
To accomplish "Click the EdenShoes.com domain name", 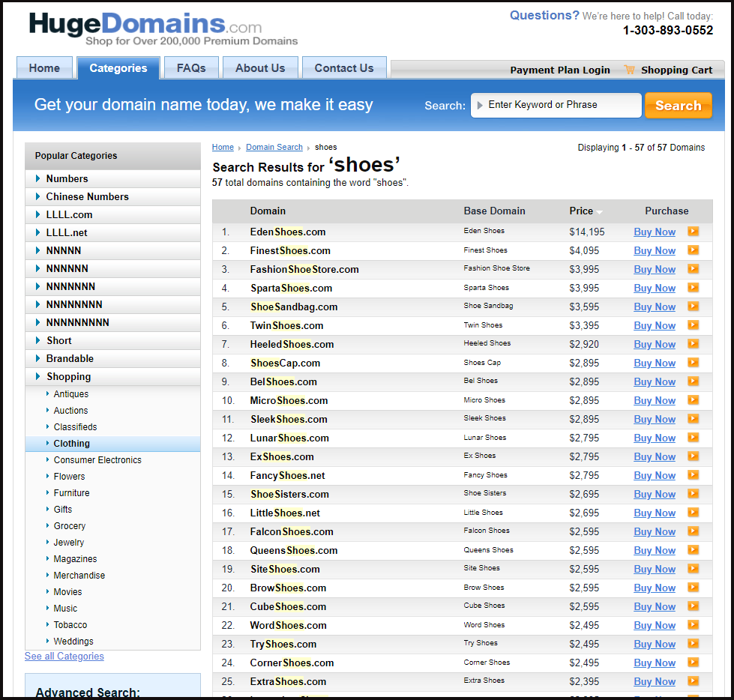I will 287,232.
